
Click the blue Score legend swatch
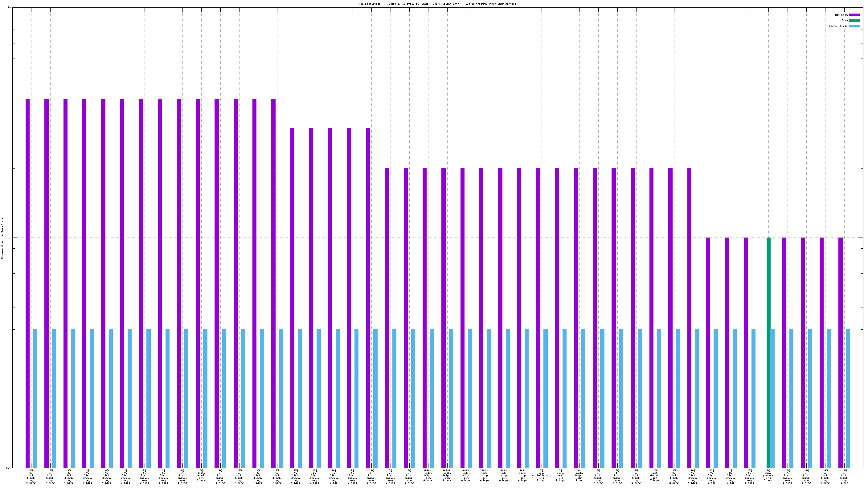tap(854, 26)
